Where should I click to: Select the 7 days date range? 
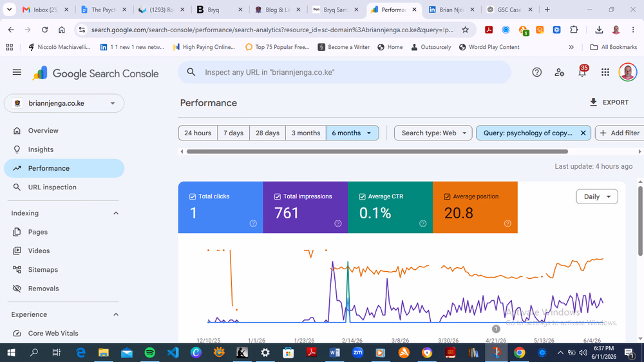[x=233, y=133]
